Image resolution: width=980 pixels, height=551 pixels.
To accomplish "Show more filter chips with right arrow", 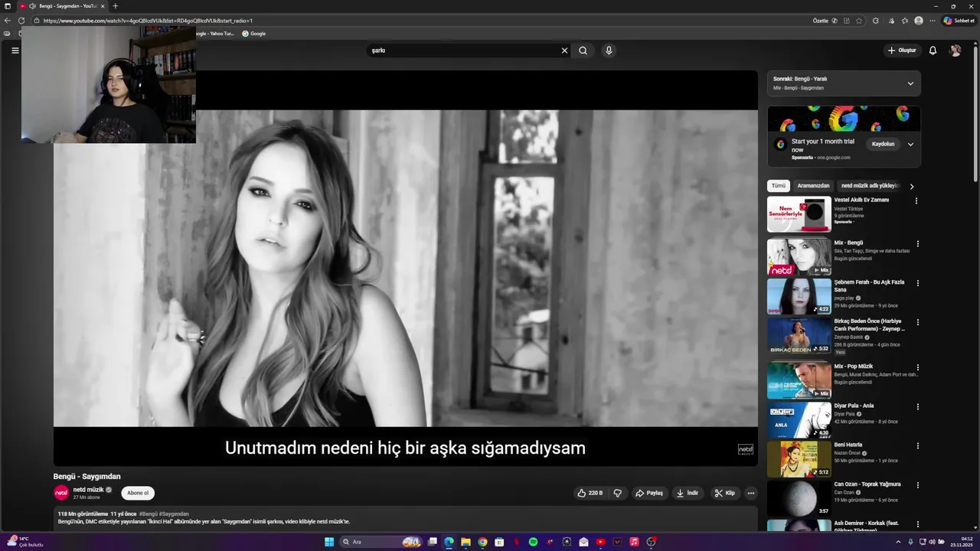I will point(911,186).
